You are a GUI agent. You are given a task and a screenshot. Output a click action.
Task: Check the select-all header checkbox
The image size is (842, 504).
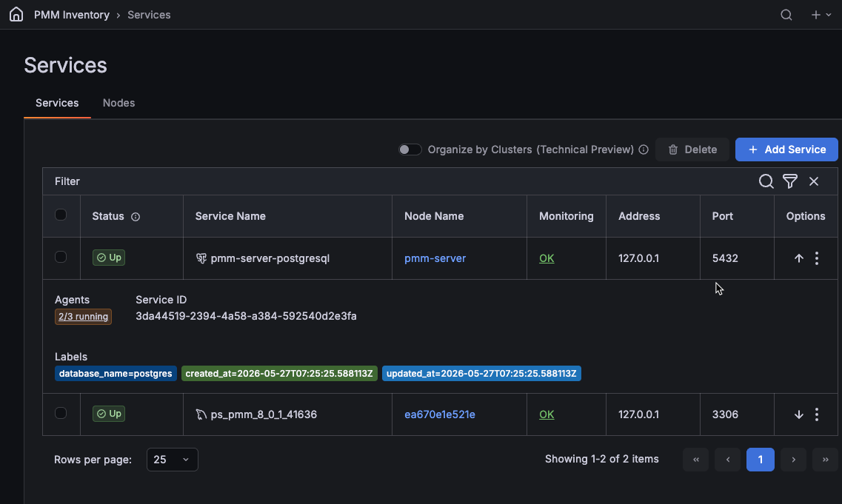pyautogui.click(x=61, y=215)
